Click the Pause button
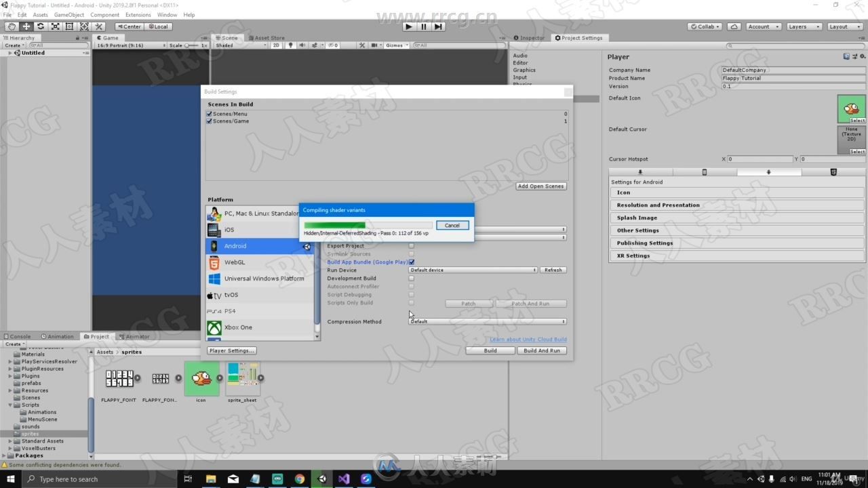The width and height of the screenshot is (868, 488). [424, 26]
